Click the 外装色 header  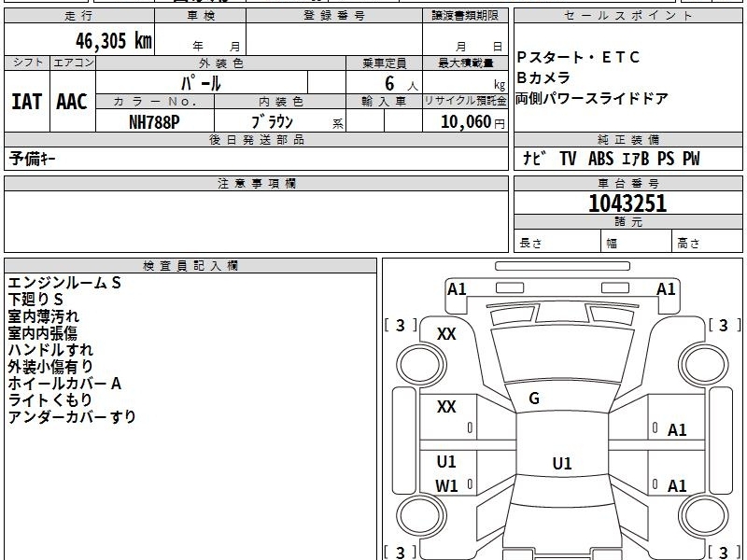pyautogui.click(x=220, y=63)
